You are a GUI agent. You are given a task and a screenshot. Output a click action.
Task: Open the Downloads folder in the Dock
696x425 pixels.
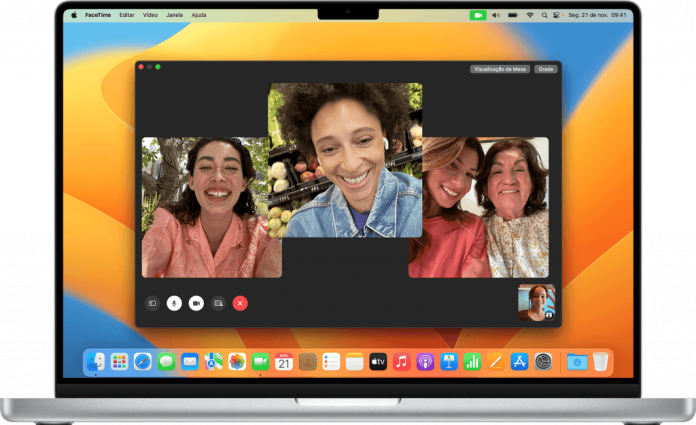[577, 362]
